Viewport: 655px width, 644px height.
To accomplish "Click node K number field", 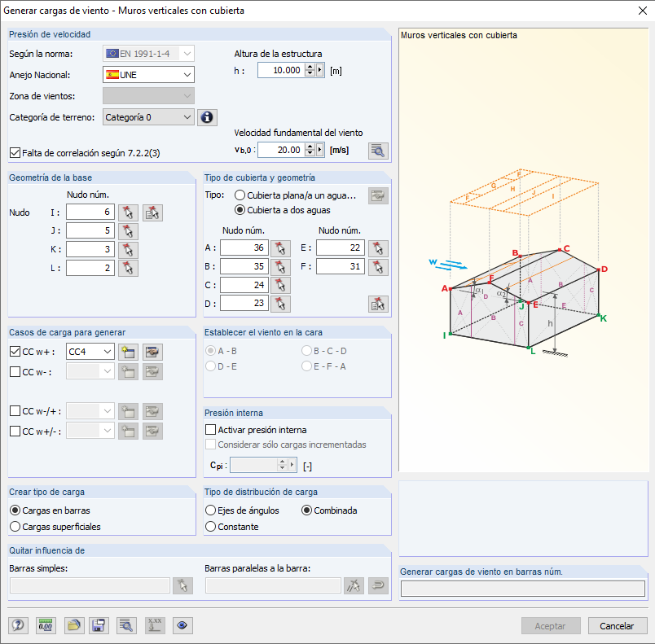I will pos(90,249).
